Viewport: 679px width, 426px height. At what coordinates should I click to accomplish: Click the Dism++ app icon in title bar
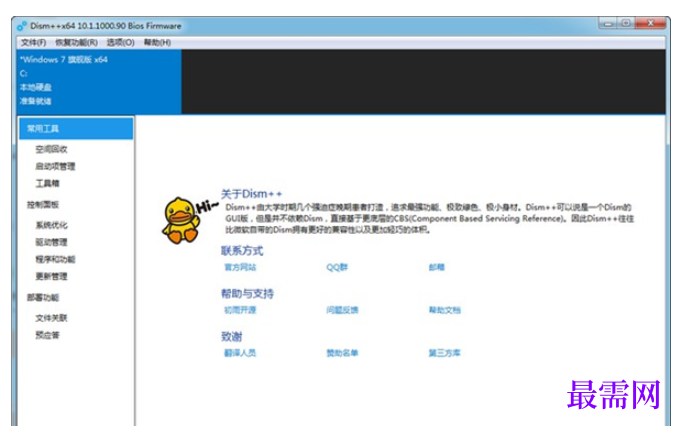[22, 26]
